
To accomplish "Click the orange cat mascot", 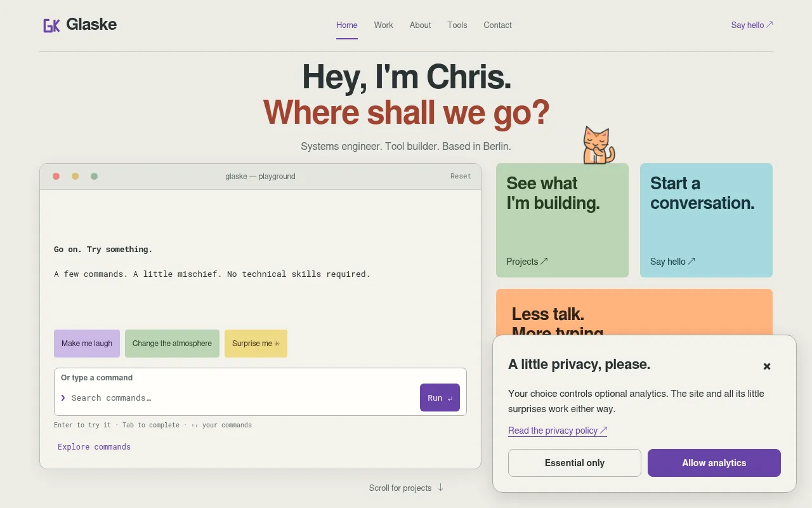I will click(x=598, y=145).
